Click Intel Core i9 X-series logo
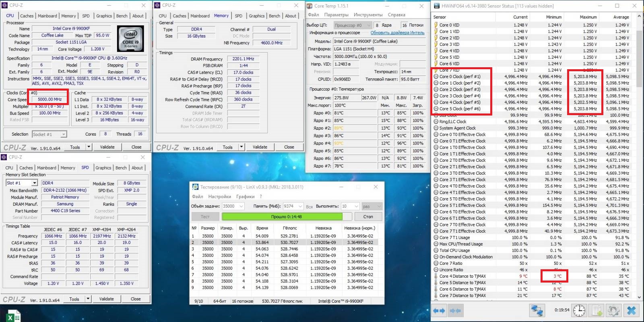 click(x=130, y=38)
